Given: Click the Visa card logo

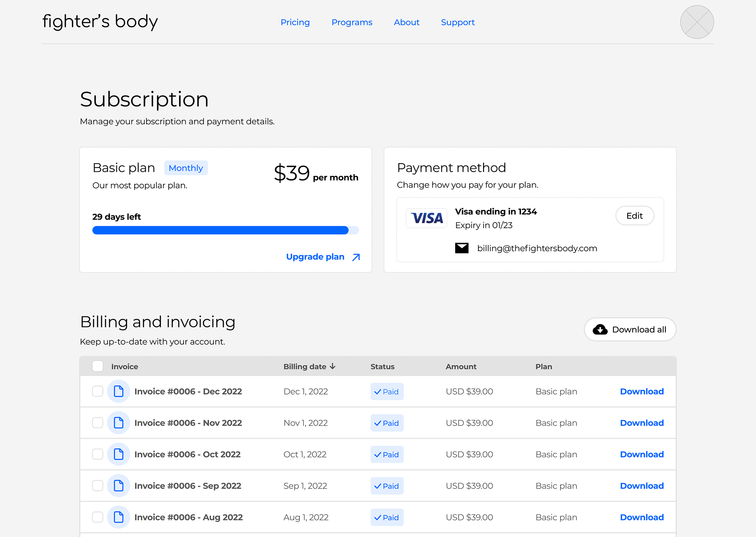Looking at the screenshot, I should (x=426, y=218).
